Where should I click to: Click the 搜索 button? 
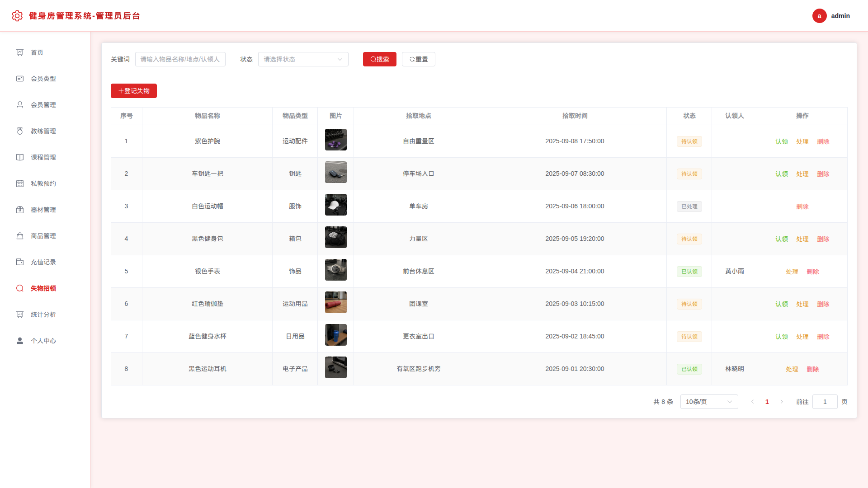(x=380, y=59)
